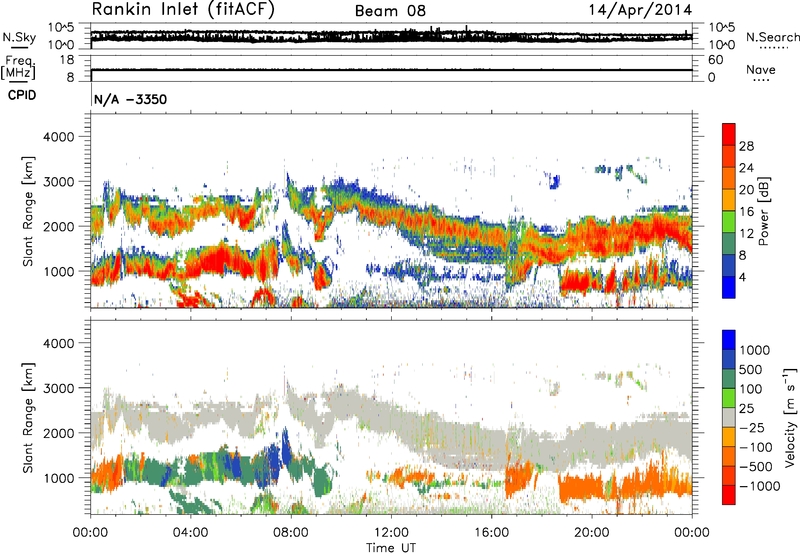Click Velocity panel 'Slant Range [km]' label
The image size is (800, 554).
pyautogui.click(x=28, y=417)
